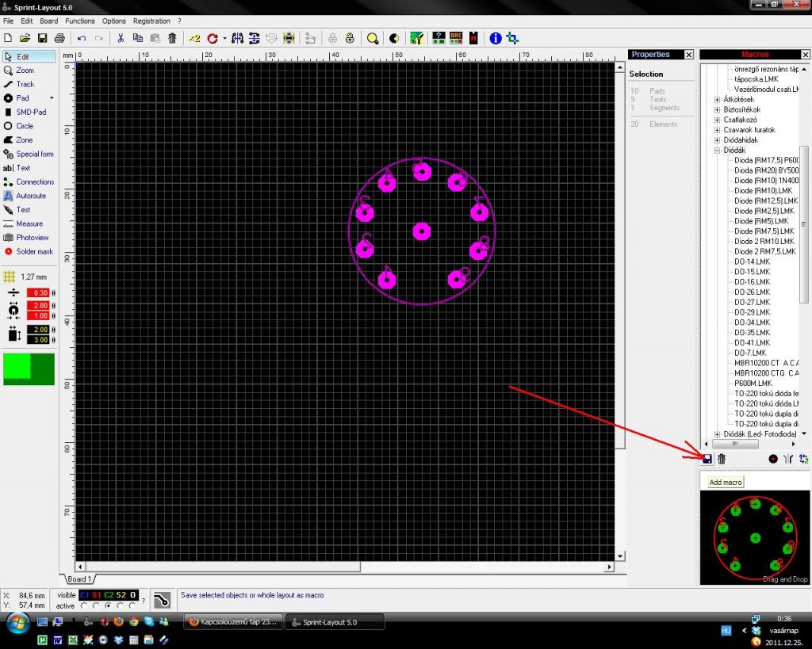Collapse the Diódák macro folder
This screenshot has height=649, width=812.
pyautogui.click(x=717, y=150)
